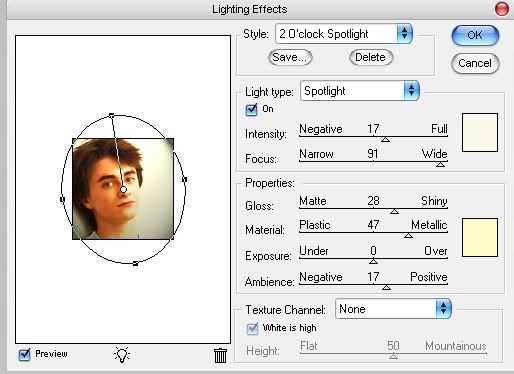This screenshot has height=374, width=514.
Task: Open the Light type dropdown
Action: click(x=360, y=91)
